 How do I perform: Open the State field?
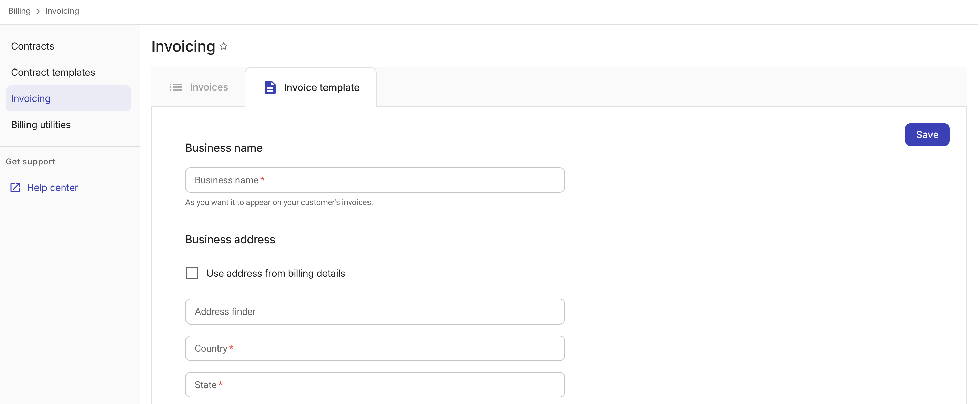[375, 385]
